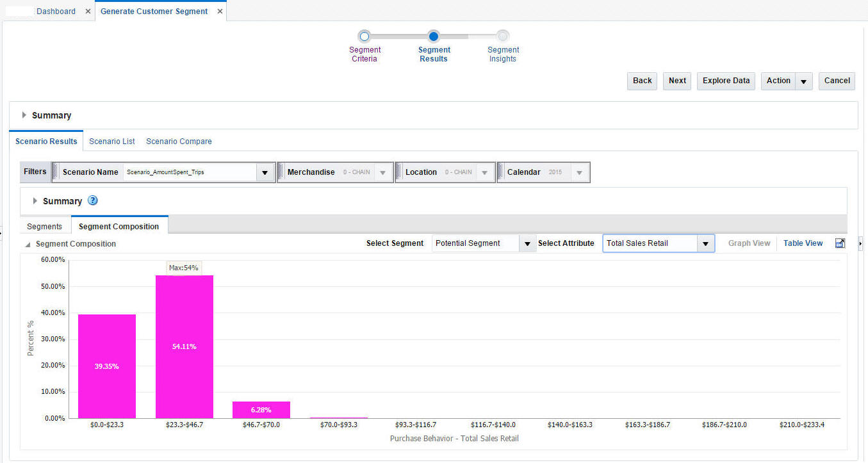This screenshot has width=868, height=463.
Task: Open the Scenario Results tab
Action: tap(46, 141)
